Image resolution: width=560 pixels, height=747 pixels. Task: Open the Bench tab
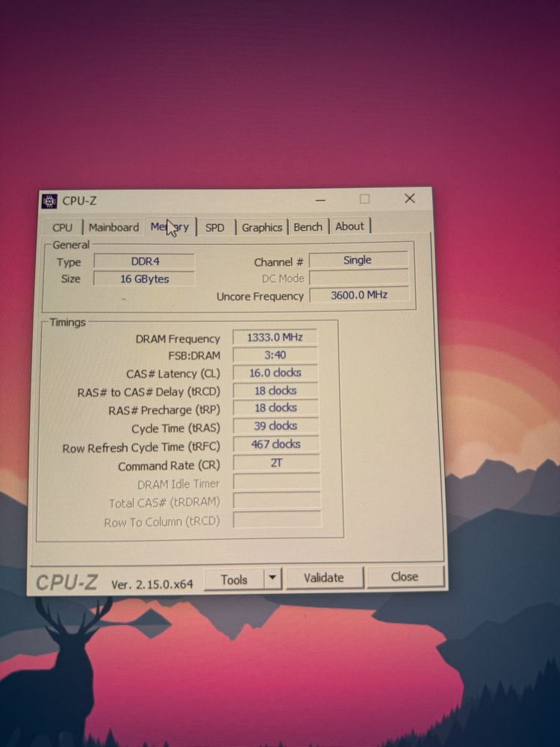[308, 227]
